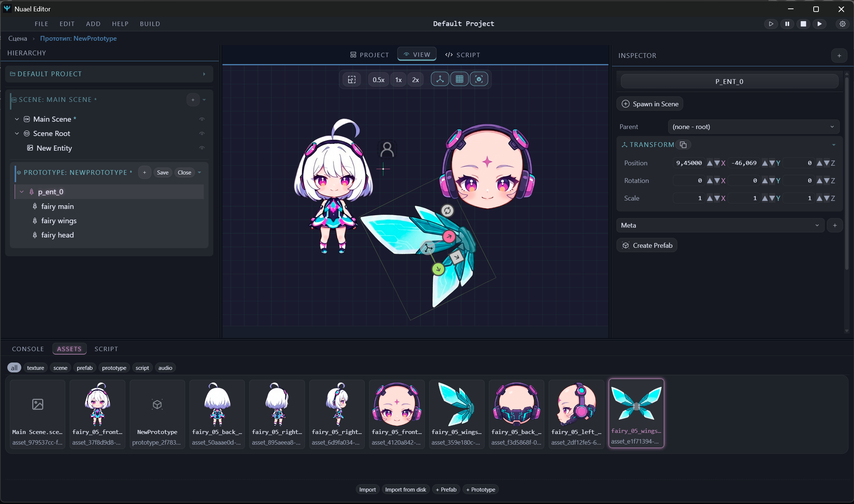This screenshot has width=854, height=504.
Task: Collapse the Scene Root tree node
Action: (17, 133)
